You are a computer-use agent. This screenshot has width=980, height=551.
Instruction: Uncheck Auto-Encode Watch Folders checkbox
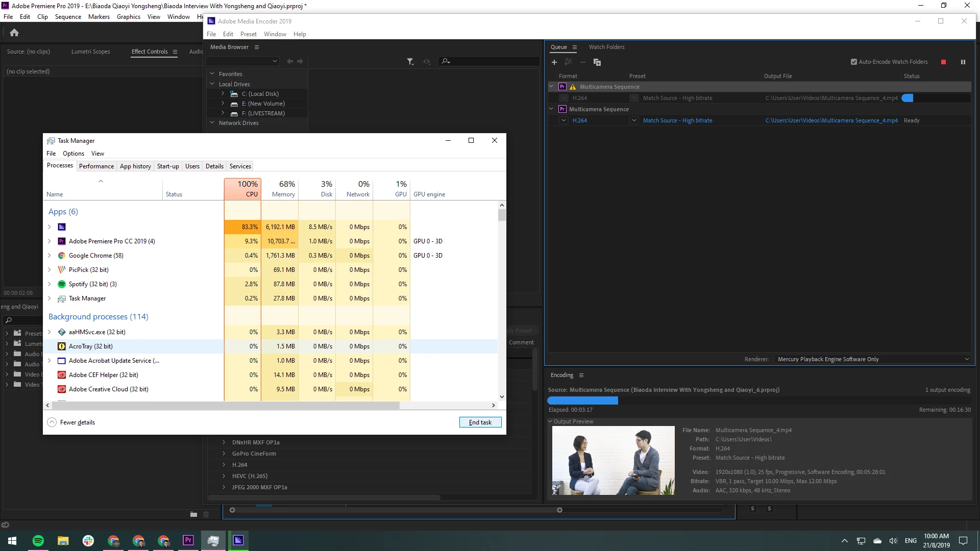coord(854,62)
